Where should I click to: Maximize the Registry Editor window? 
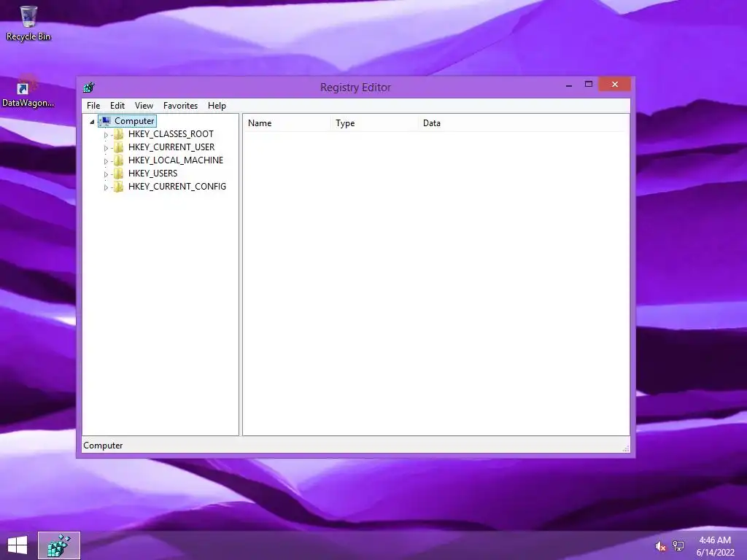[x=589, y=85]
